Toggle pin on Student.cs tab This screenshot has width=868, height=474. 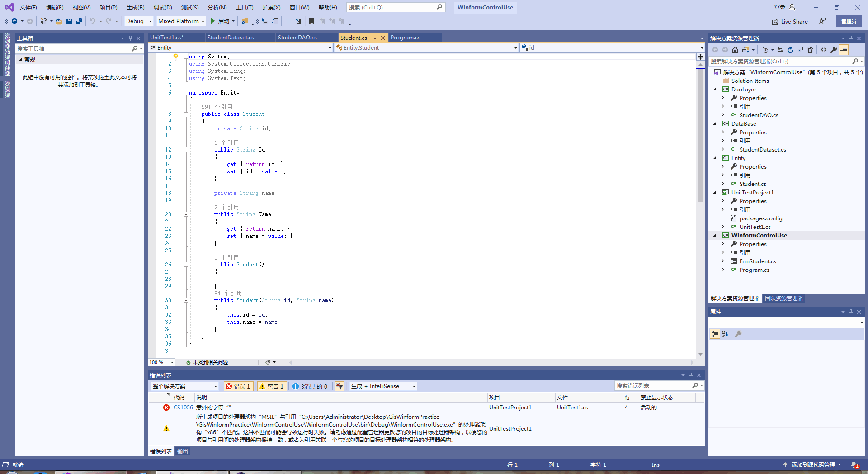pos(375,38)
